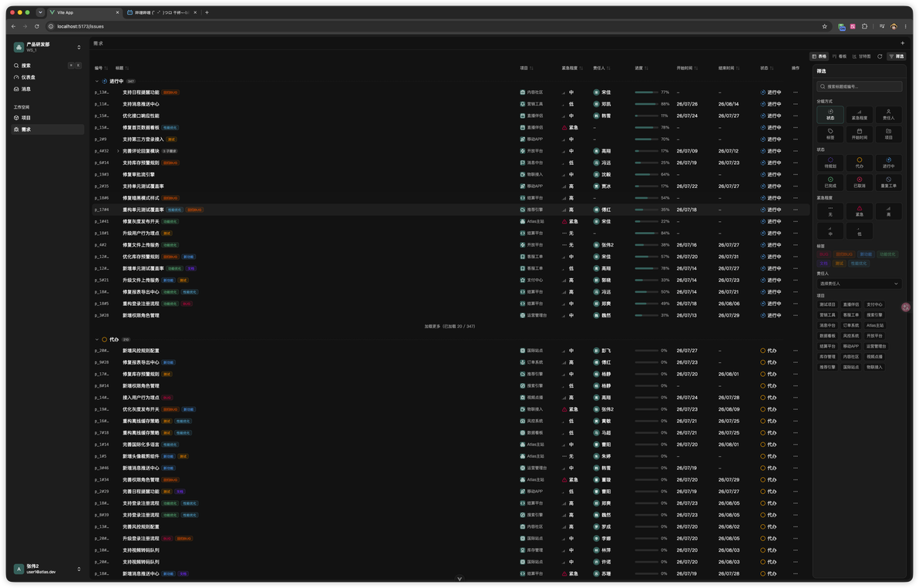Filter by 功能优化 tag in filter panel
Viewport: 919px width, 588px height.
(x=887, y=255)
